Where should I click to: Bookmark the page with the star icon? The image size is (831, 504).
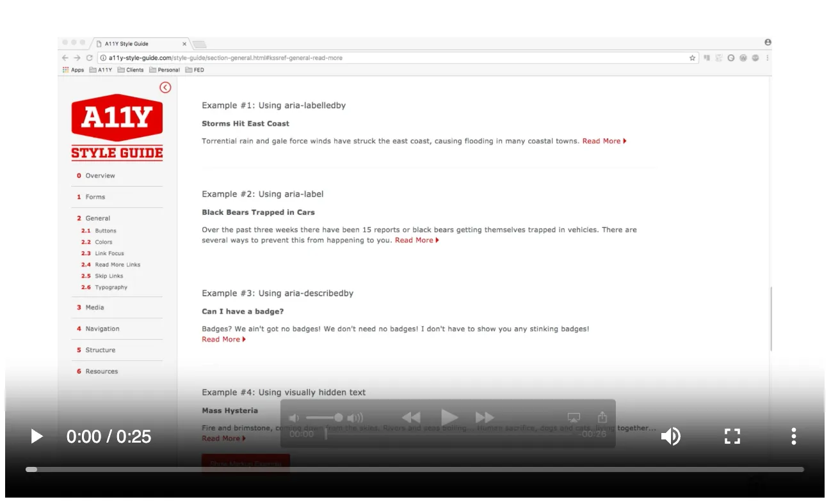[692, 58]
